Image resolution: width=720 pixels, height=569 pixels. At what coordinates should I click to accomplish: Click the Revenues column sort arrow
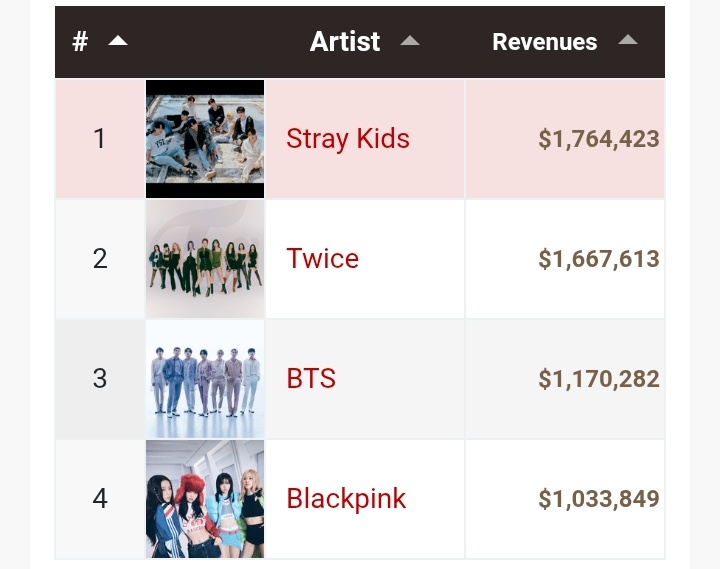pyautogui.click(x=628, y=40)
